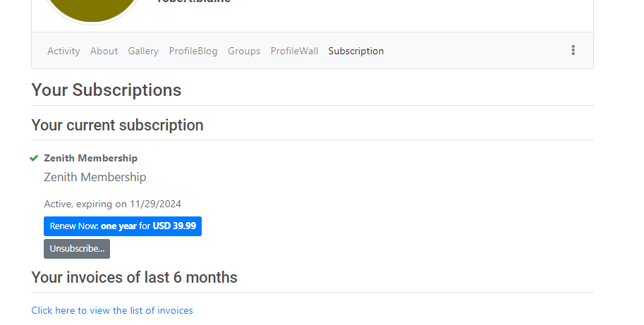Click the Your Subscriptions heading
The width and height of the screenshot is (644, 325).
point(107,90)
